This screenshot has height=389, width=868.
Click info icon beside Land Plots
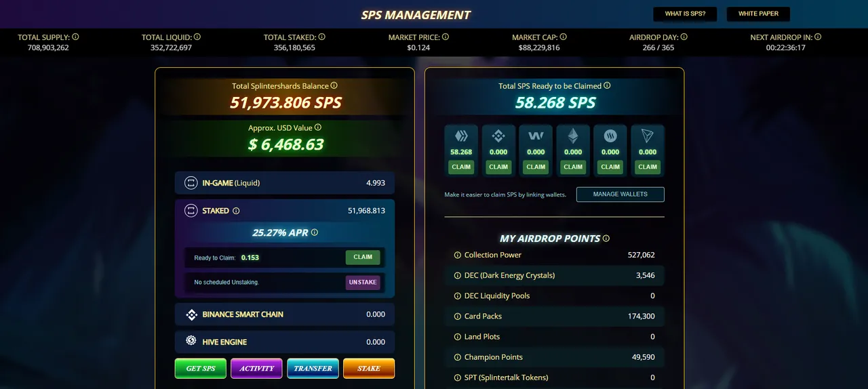point(457,336)
